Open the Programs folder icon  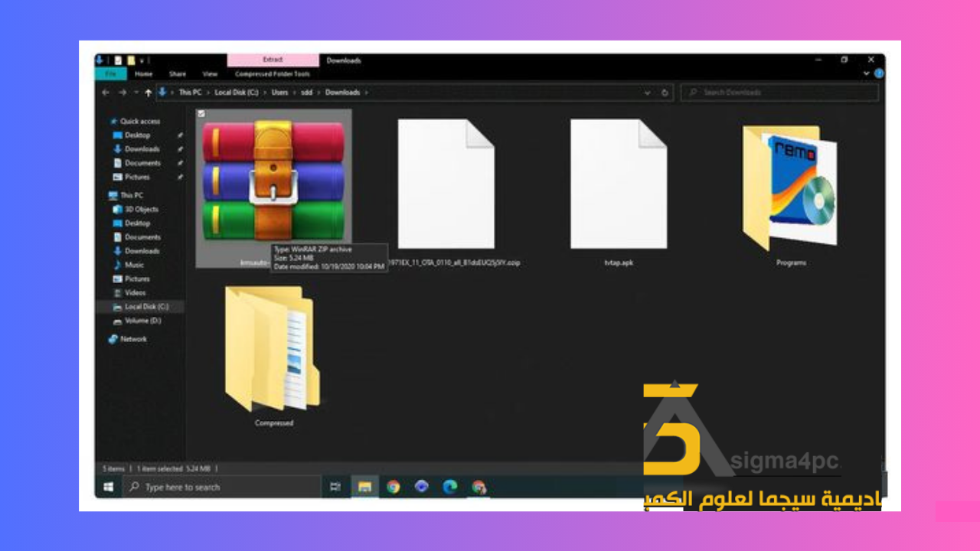[790, 187]
